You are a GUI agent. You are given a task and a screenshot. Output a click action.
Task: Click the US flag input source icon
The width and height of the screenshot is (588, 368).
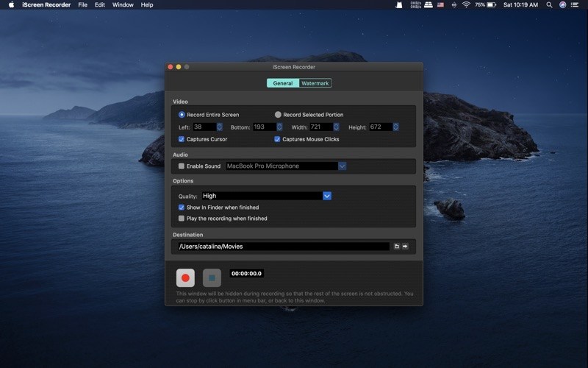[x=440, y=4]
